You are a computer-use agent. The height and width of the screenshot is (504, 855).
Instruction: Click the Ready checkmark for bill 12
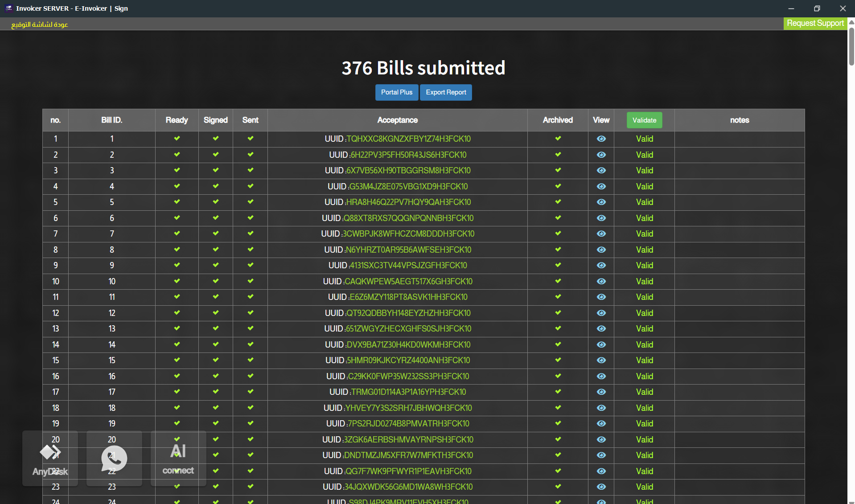[177, 313]
